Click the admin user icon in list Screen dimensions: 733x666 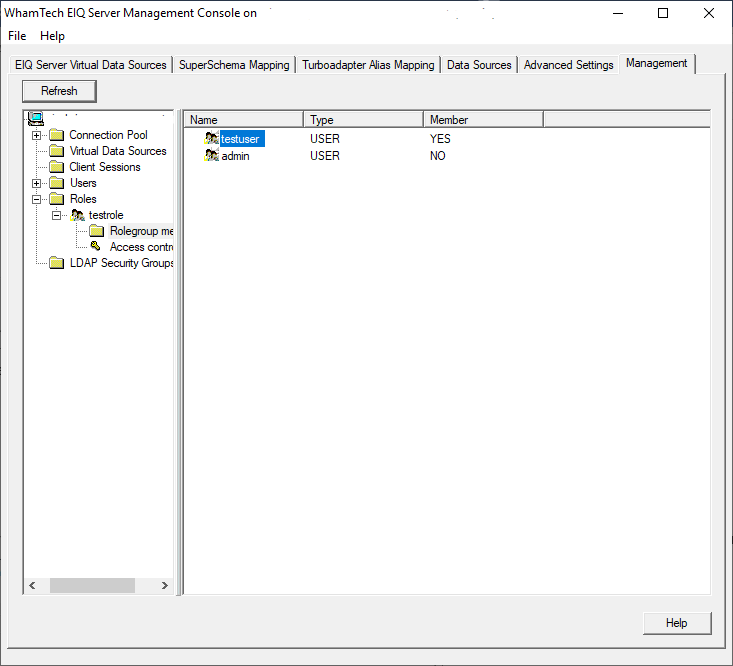click(211, 156)
